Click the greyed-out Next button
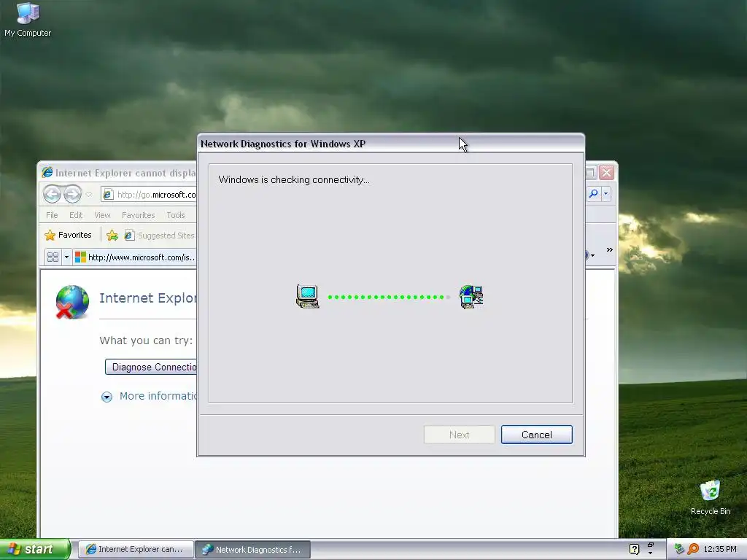 tap(460, 435)
